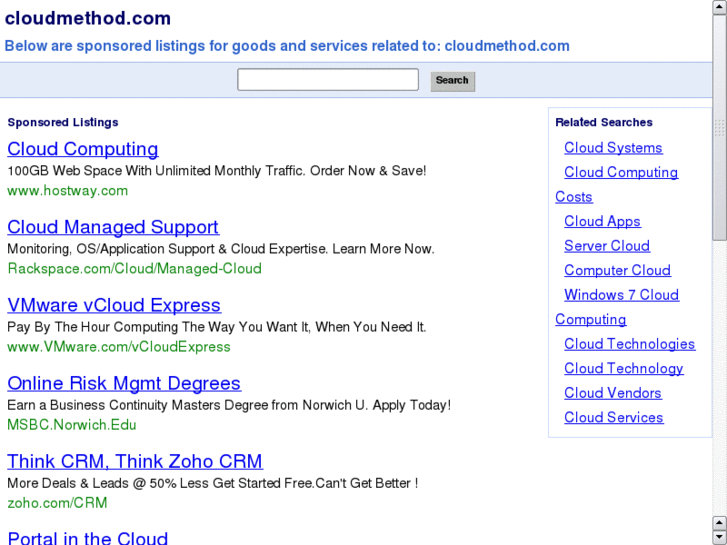Click the search text input field

[328, 80]
